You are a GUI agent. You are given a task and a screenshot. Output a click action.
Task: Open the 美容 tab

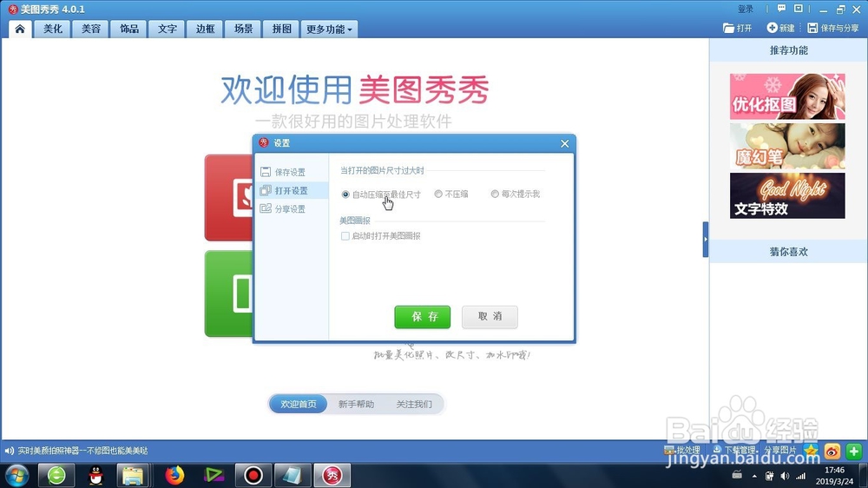click(91, 29)
